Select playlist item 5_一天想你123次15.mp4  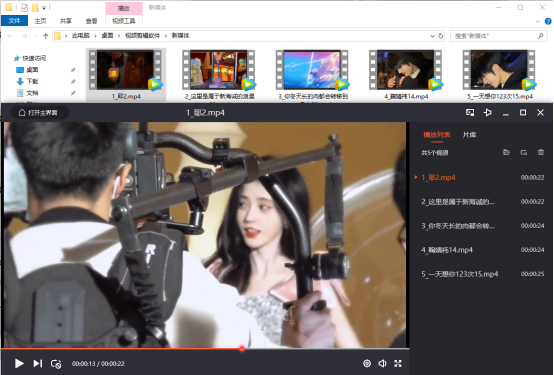click(x=481, y=274)
